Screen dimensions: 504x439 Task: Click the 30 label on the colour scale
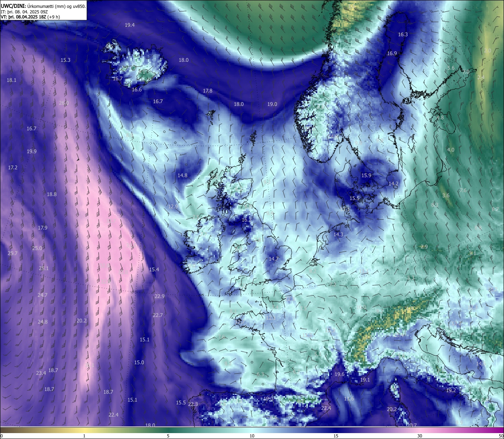coord(420,436)
